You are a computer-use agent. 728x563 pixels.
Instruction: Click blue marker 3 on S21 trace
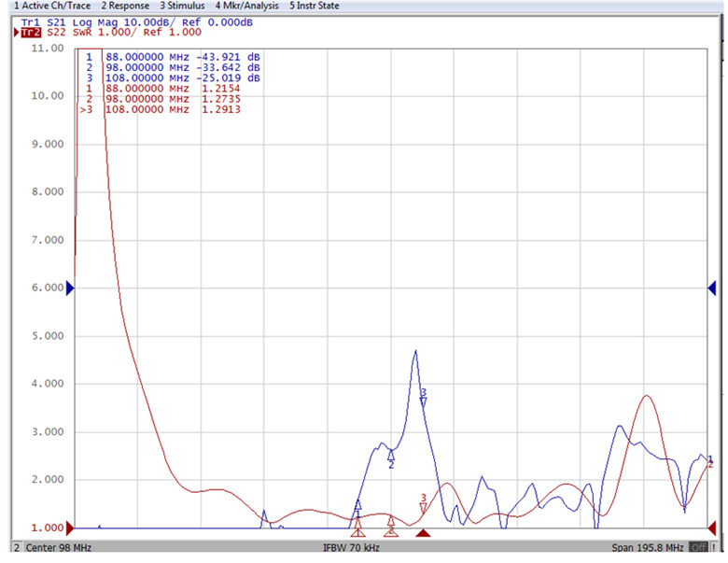pos(423,401)
